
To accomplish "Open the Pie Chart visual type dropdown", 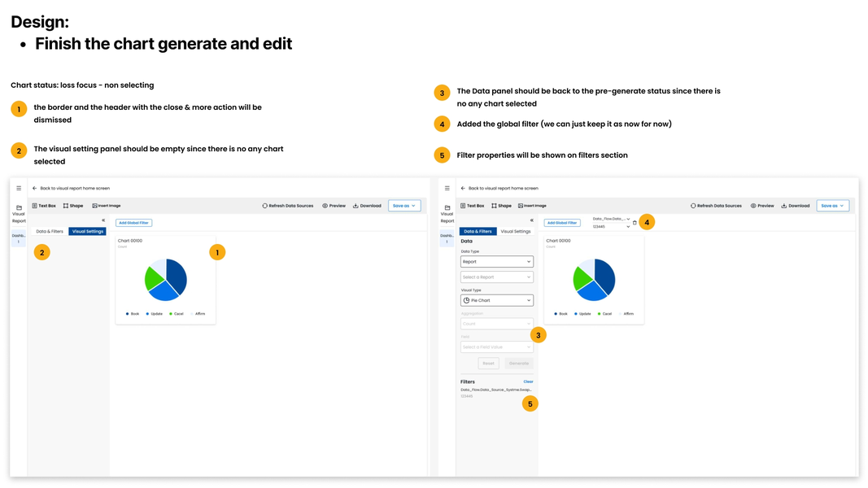I will tap(496, 300).
